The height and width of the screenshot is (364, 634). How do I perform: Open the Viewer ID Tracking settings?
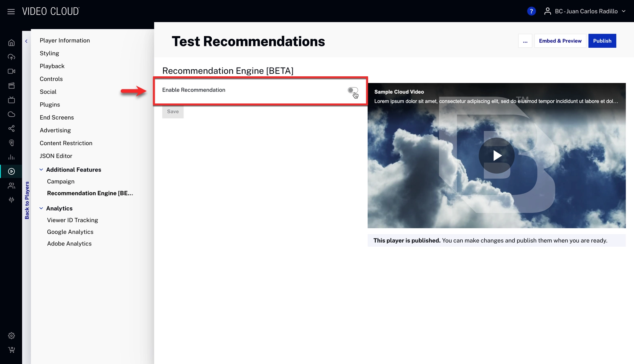click(72, 220)
